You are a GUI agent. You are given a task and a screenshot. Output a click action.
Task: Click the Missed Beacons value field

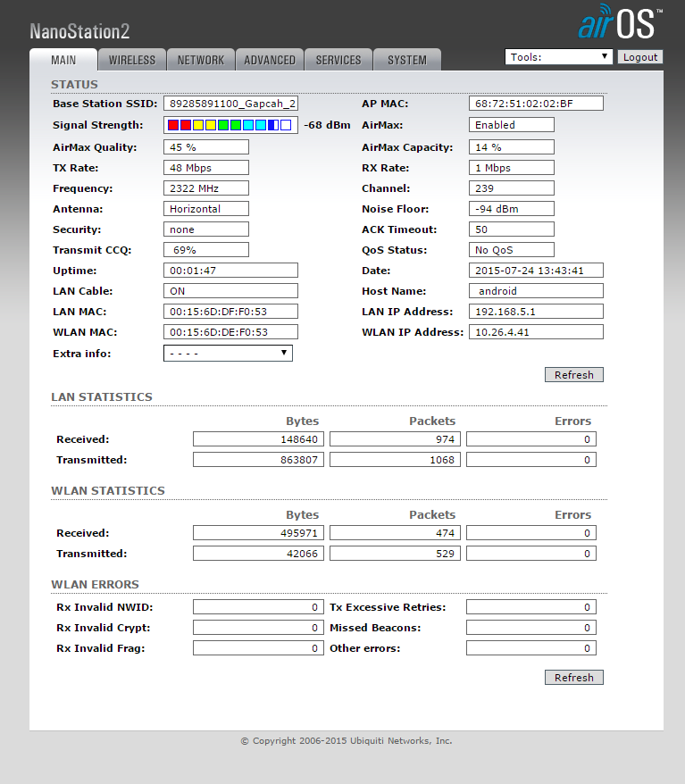(531, 628)
